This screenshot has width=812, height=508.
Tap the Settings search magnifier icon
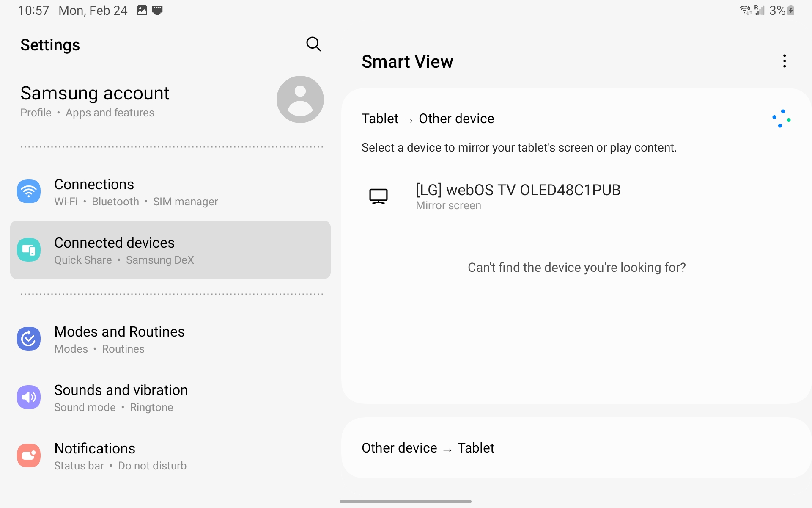tap(313, 44)
